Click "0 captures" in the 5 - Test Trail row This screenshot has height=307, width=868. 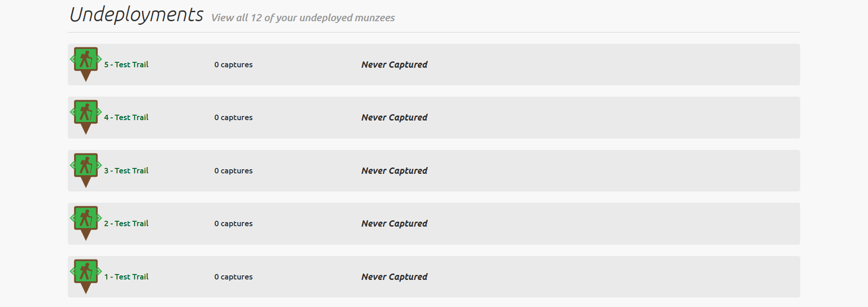pyautogui.click(x=233, y=65)
